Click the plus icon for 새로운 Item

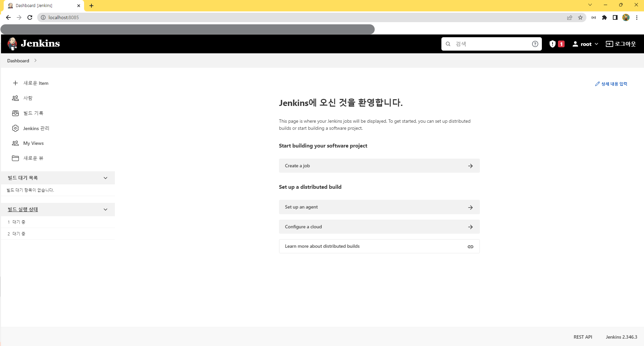coord(15,83)
